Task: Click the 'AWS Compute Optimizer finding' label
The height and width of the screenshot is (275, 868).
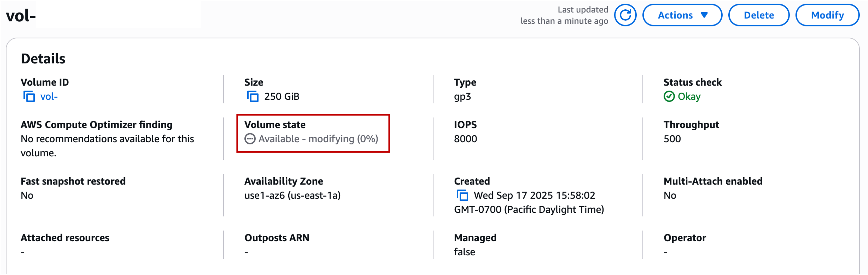Action: (96, 125)
